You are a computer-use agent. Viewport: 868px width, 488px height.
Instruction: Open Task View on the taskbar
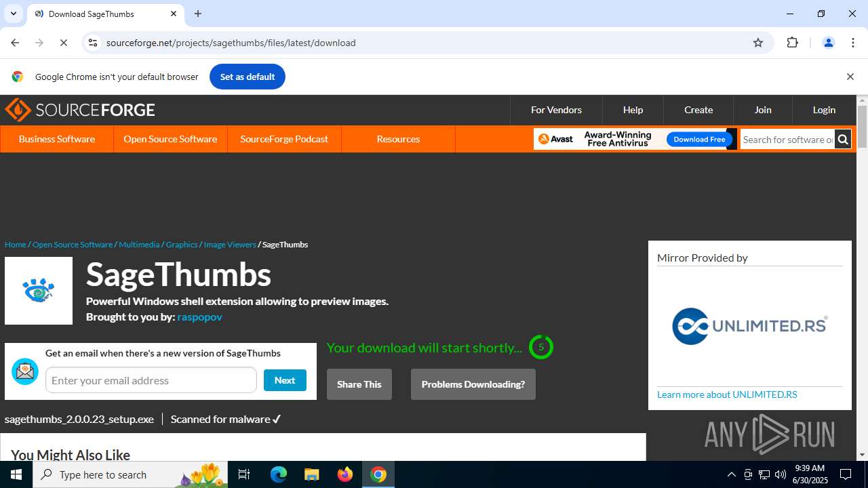pyautogui.click(x=244, y=474)
